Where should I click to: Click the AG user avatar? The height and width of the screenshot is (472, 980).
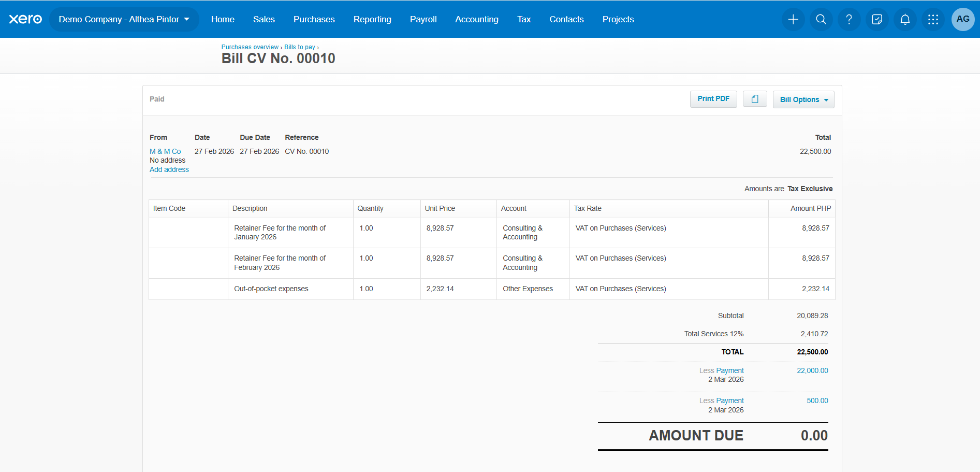pyautogui.click(x=963, y=20)
